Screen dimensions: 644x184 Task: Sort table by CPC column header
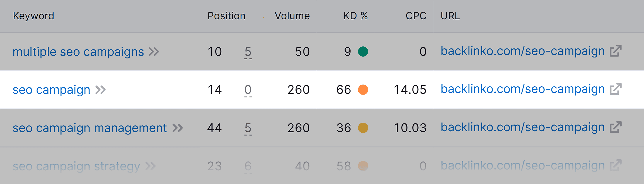[416, 16]
